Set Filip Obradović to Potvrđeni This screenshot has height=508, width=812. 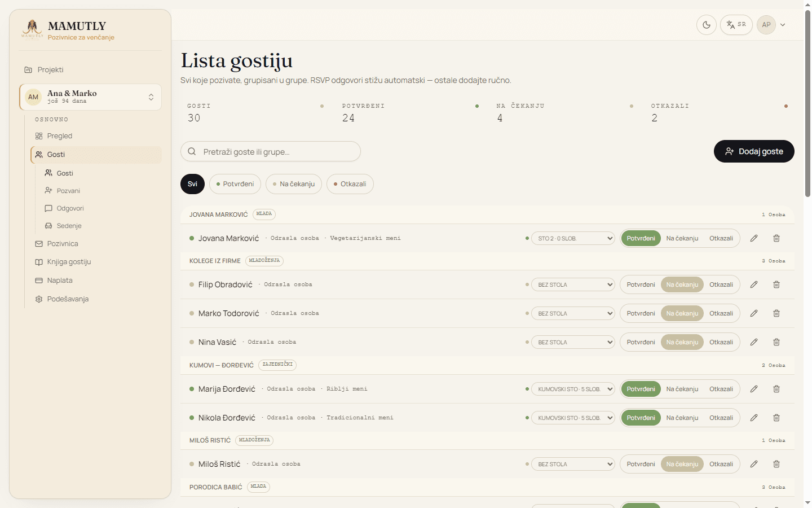641,284
